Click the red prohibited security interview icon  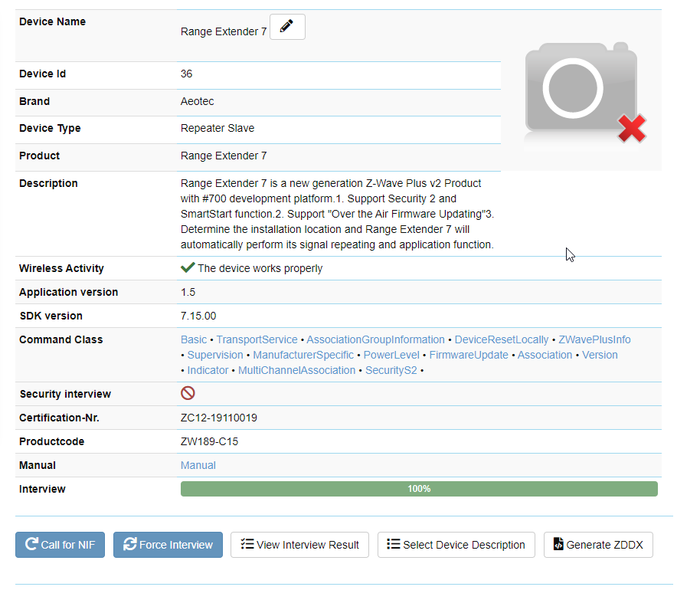tap(188, 393)
